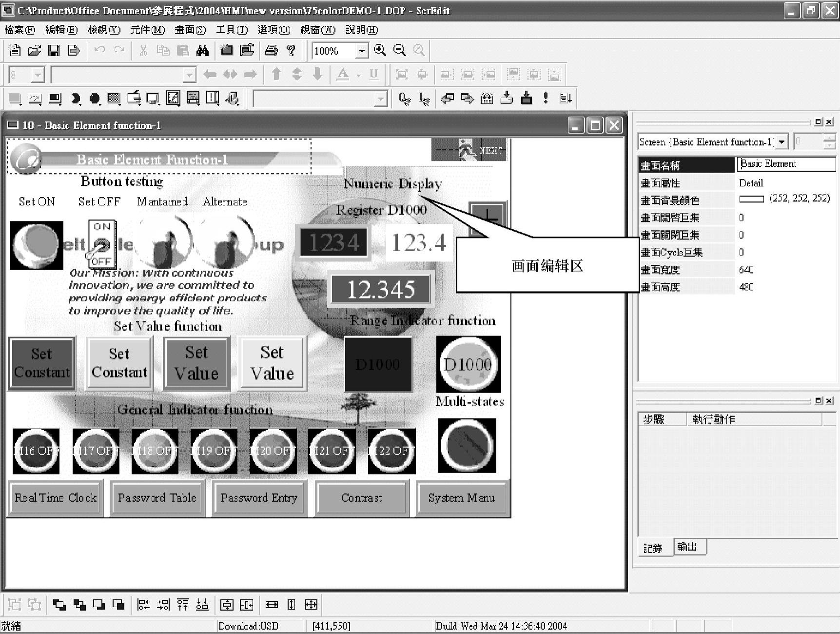840x634 pixels.
Task: Click the Previous screen window arrow icon
Action: click(x=447, y=99)
